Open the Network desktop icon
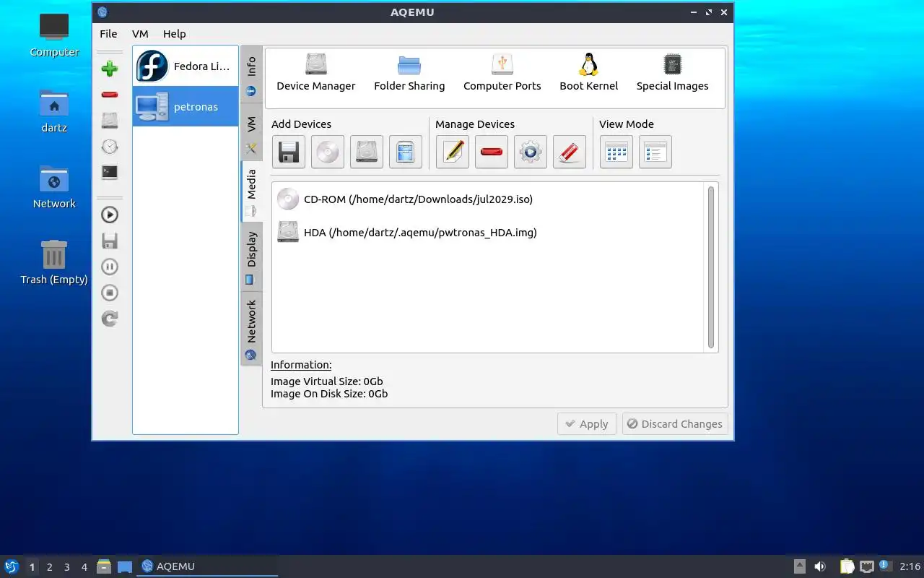This screenshot has height=578, width=924. coord(54,187)
